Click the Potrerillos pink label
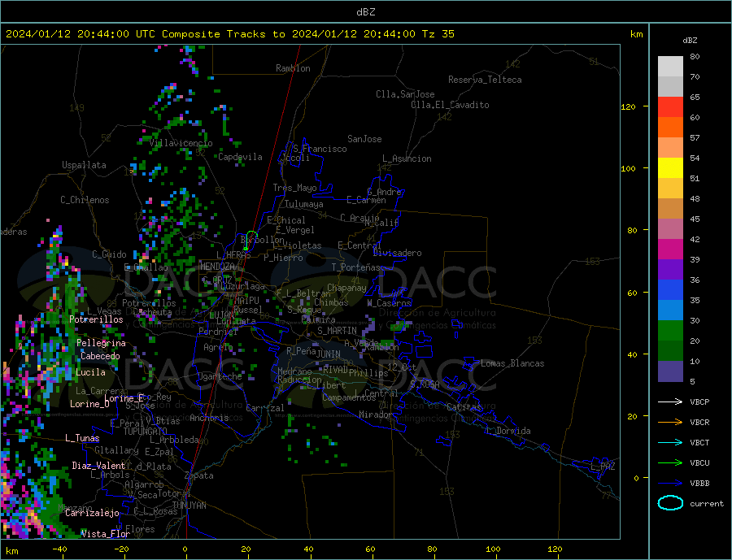Screen dimensions: 732x560 pos(96,319)
